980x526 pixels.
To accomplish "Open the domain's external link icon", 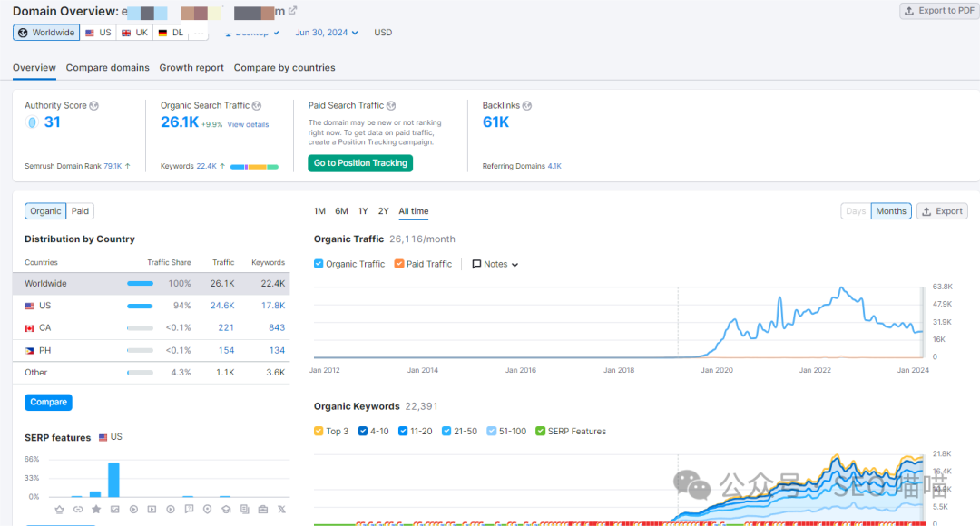I will click(292, 11).
